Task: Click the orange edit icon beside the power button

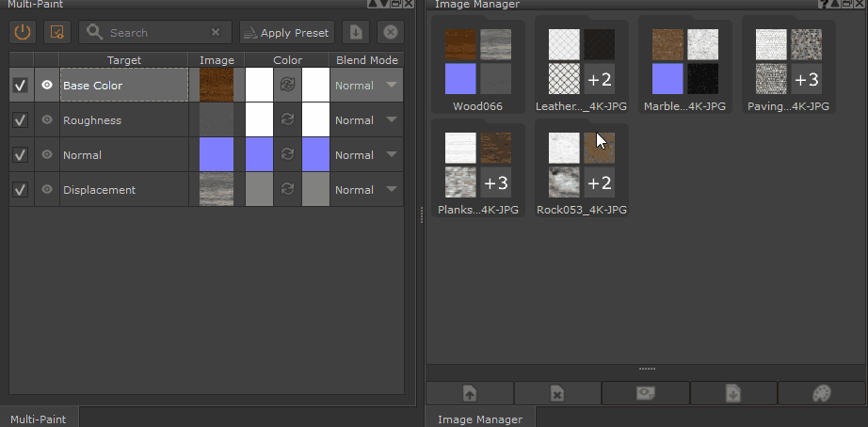Action: (x=57, y=32)
